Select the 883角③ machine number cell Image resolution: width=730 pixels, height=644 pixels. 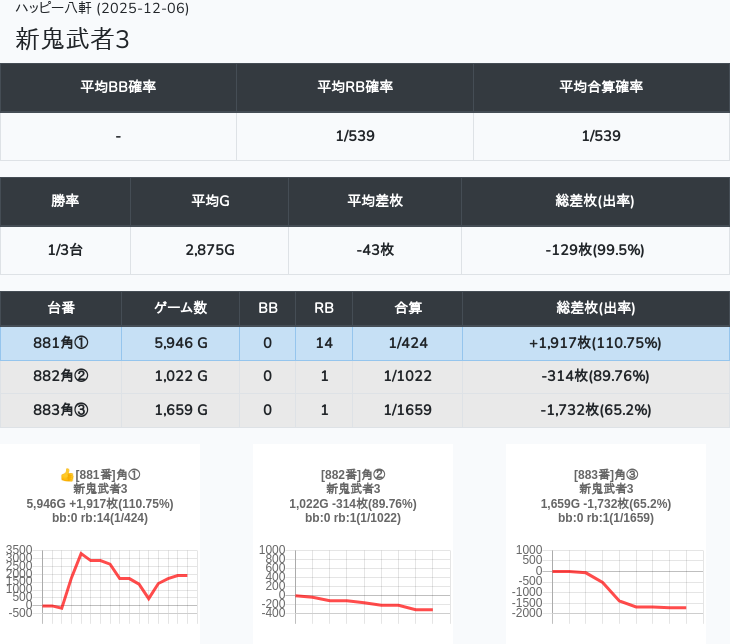61,409
